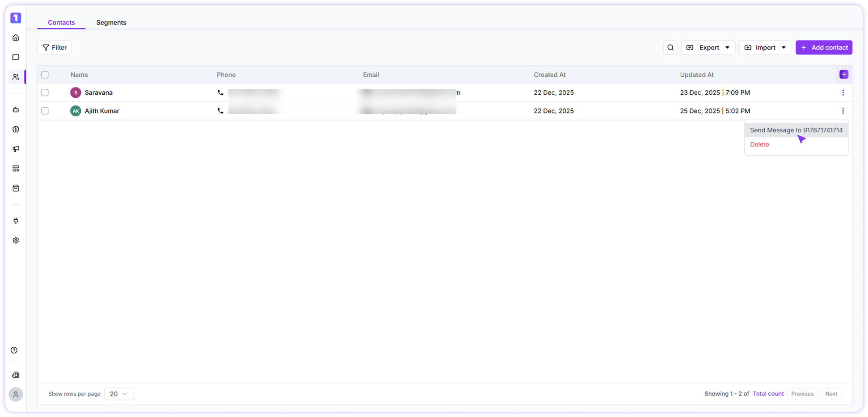The width and height of the screenshot is (868, 417).
Task: Click the Saravana avatar badge
Action: [76, 93]
